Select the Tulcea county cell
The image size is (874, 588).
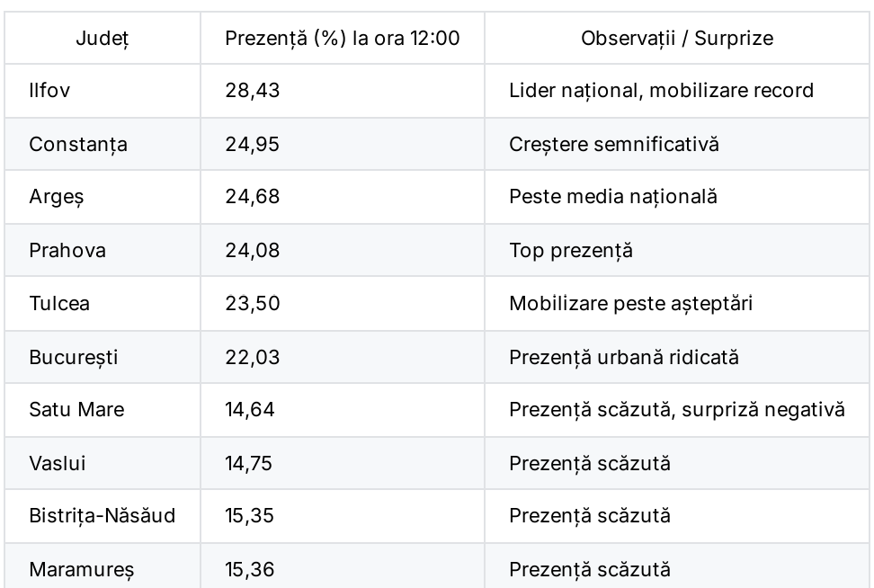(x=59, y=303)
